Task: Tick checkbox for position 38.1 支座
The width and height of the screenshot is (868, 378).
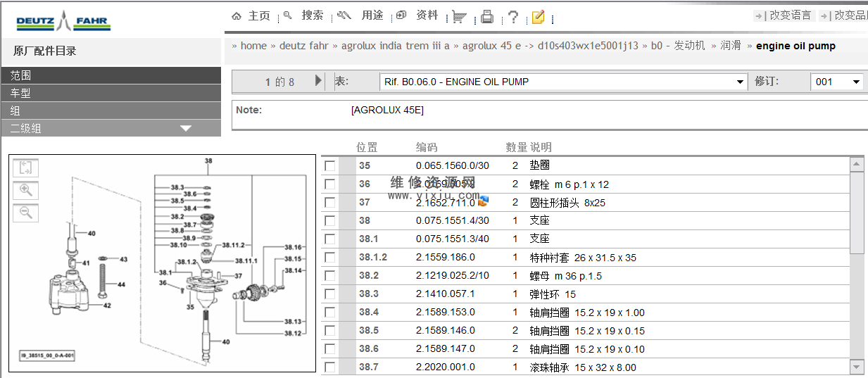Action: (329, 239)
